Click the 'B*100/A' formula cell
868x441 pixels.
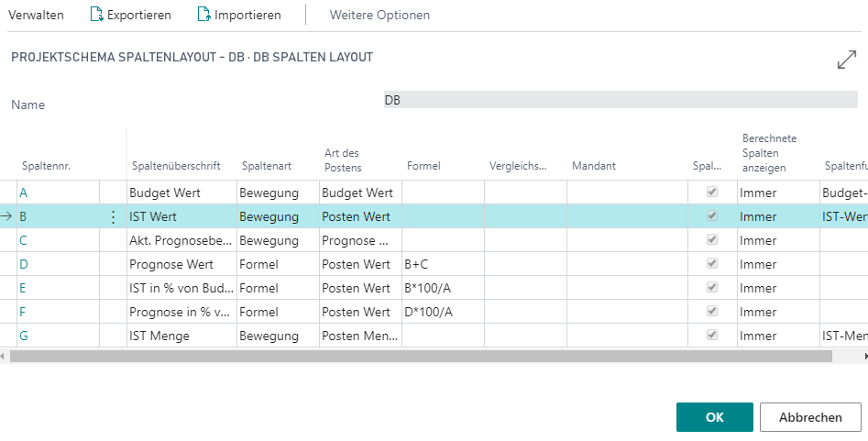(443, 288)
